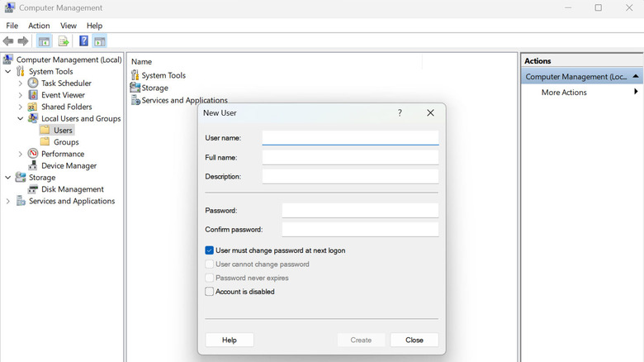Open the More Actions submenu arrow
Screen dimensions: 644x362
pos(635,93)
